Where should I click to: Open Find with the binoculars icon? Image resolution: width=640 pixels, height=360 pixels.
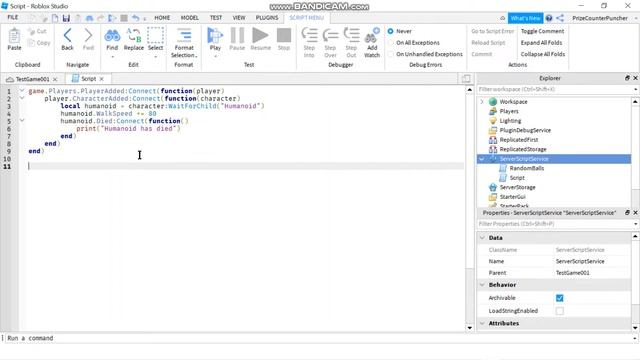(x=112, y=36)
